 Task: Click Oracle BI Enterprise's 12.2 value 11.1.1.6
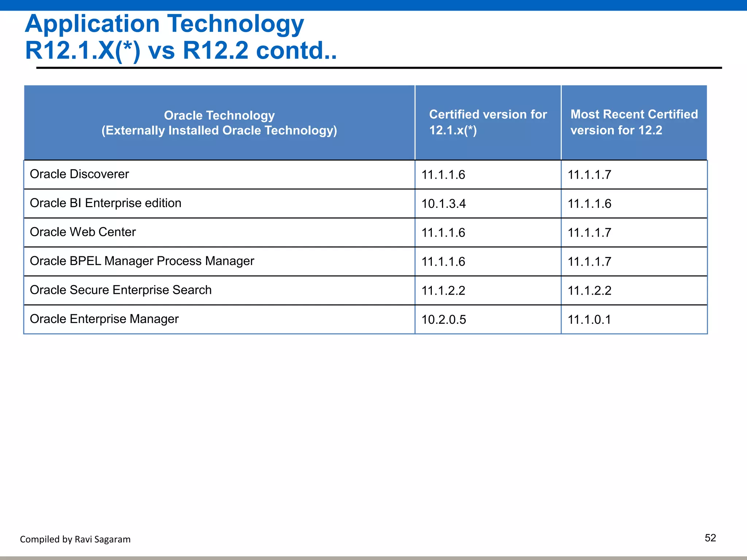coord(589,203)
